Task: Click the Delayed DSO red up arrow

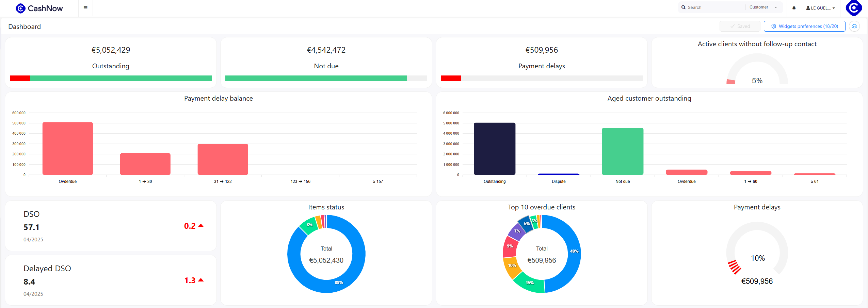Action: [201, 280]
